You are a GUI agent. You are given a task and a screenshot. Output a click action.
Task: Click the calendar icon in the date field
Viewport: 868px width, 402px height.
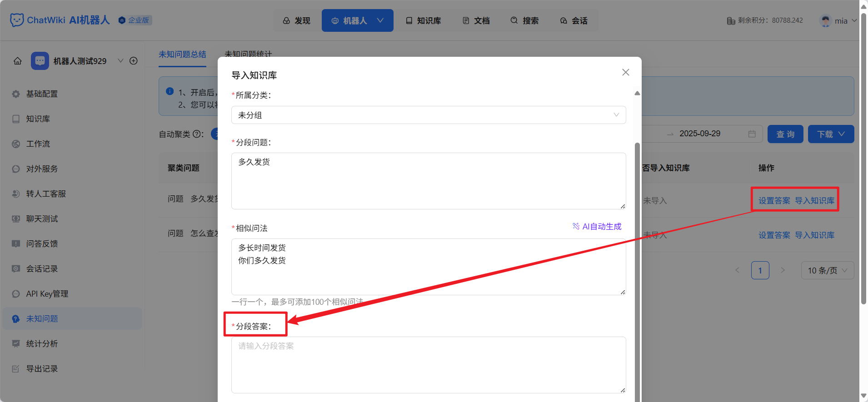pyautogui.click(x=752, y=134)
